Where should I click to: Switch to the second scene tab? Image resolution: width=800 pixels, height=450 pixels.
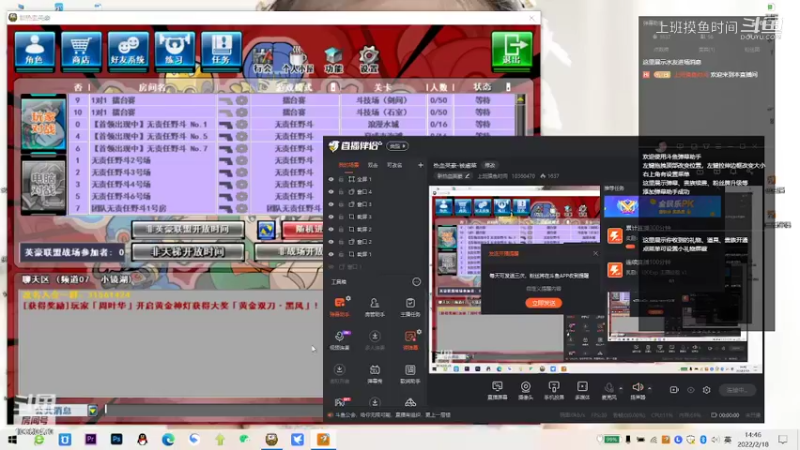[x=373, y=165]
